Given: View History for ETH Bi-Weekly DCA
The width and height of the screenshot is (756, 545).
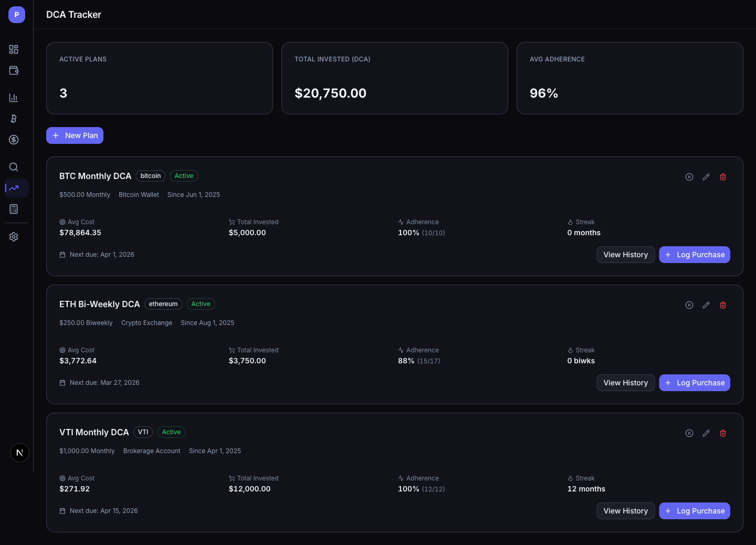Looking at the screenshot, I should pyautogui.click(x=626, y=383).
